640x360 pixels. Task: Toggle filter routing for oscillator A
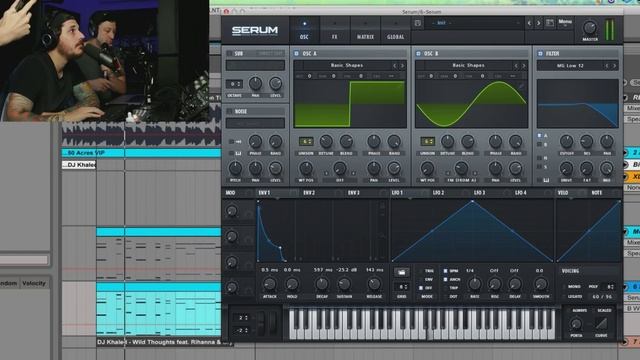[x=540, y=135]
